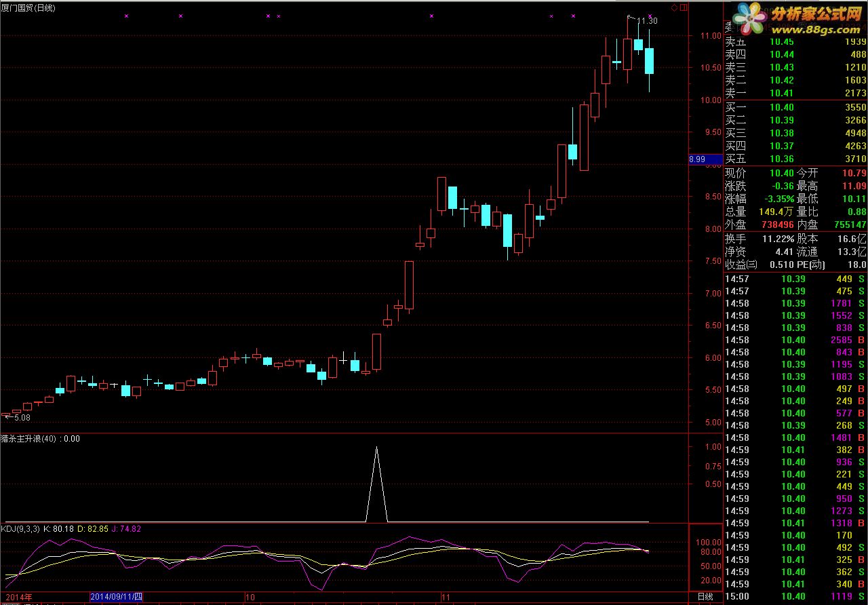Click the 最高 high value 11.09
The height and width of the screenshot is (605, 868).
click(x=854, y=186)
